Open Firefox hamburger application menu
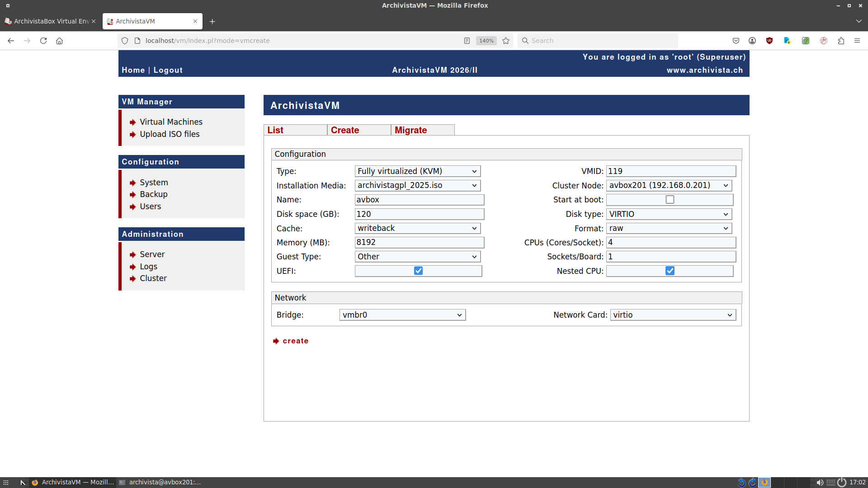Screen dimensions: 868x488 click(x=857, y=41)
